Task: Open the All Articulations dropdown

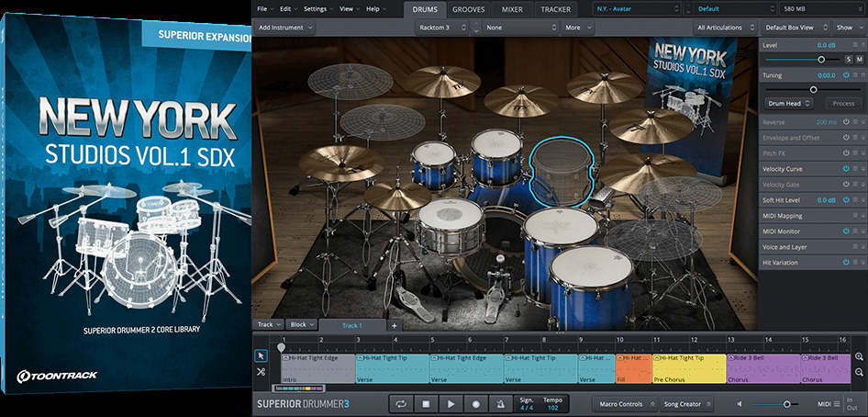Action: pos(725,28)
